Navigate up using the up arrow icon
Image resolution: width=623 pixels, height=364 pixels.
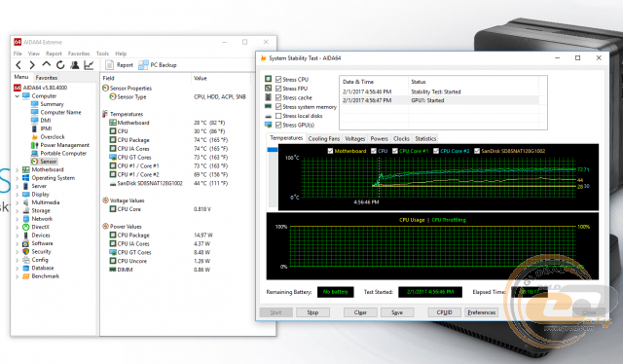[46, 64]
